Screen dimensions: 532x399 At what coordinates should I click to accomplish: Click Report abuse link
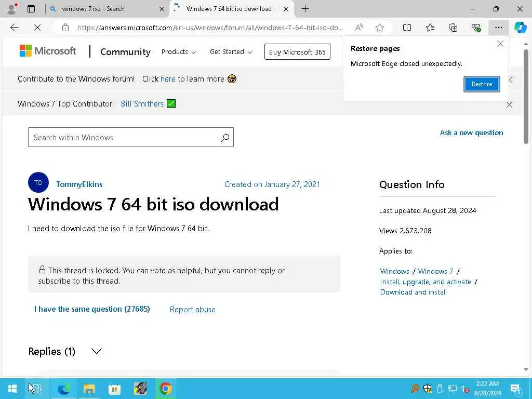(192, 310)
